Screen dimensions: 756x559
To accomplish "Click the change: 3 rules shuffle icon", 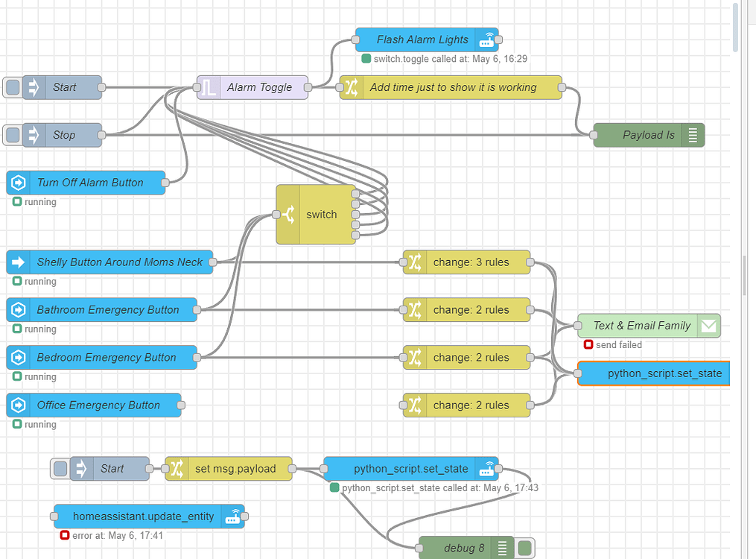I will [x=415, y=262].
